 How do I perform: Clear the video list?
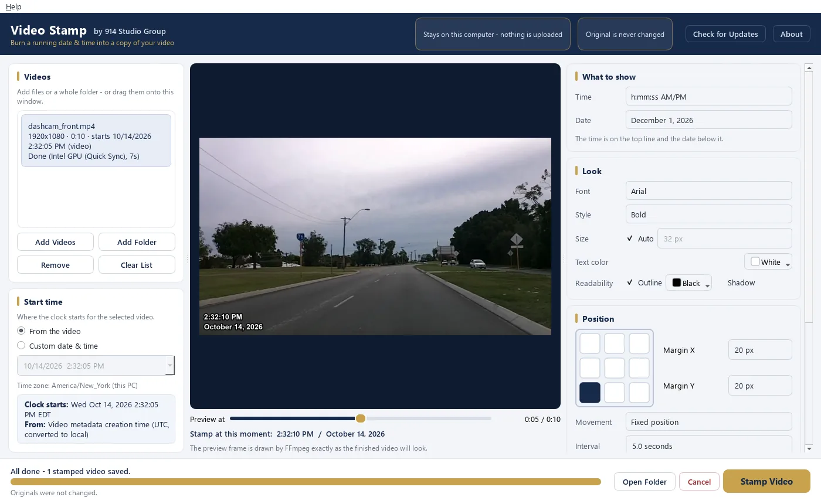click(137, 265)
